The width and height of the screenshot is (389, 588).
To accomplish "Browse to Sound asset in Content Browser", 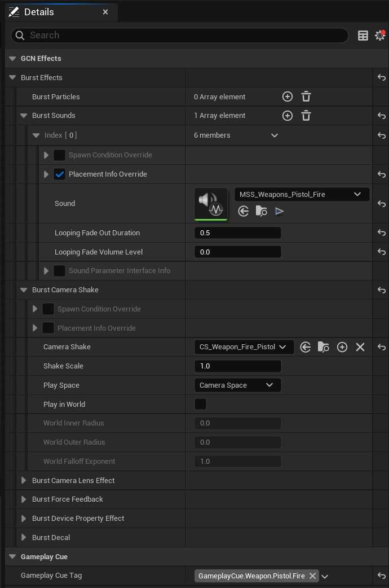I will pyautogui.click(x=261, y=211).
